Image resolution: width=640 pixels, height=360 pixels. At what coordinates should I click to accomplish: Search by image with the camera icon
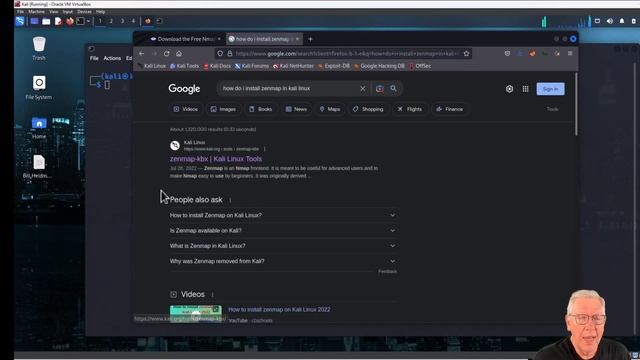click(380, 89)
